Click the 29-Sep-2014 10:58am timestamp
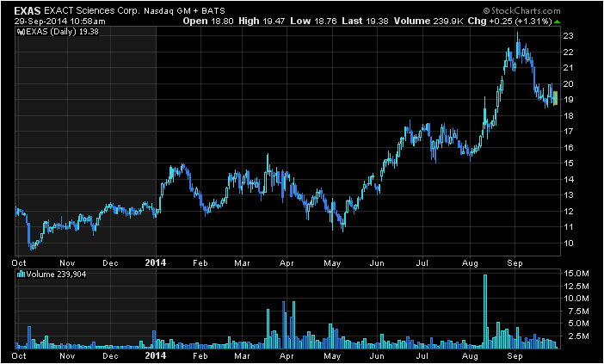Screen dimensions: 604x364 point(60,22)
